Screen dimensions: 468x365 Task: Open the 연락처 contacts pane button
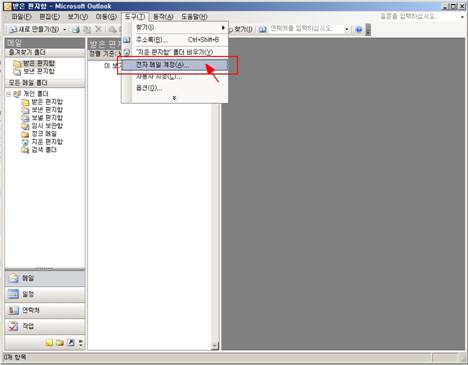[x=45, y=310]
